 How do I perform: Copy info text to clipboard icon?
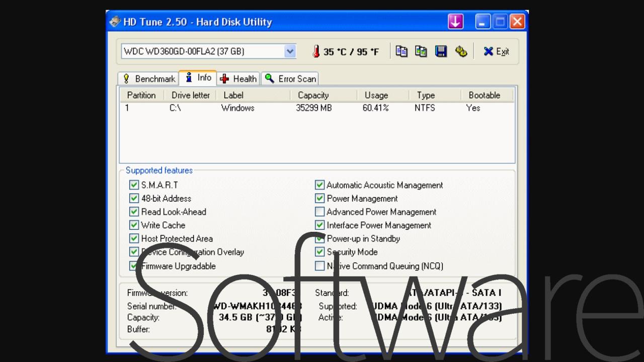[401, 51]
